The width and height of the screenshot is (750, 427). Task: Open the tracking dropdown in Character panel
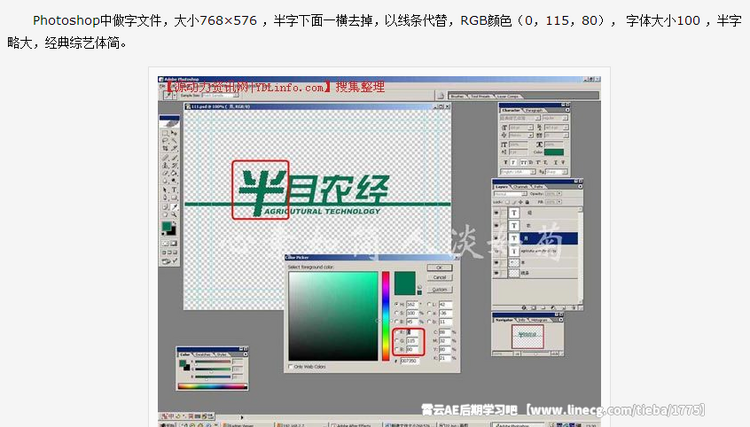click(x=565, y=135)
